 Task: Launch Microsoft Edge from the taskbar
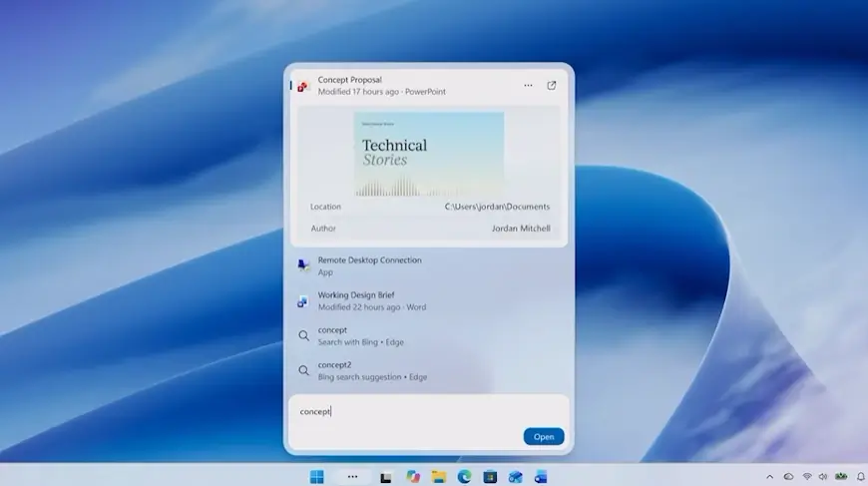[x=465, y=477]
